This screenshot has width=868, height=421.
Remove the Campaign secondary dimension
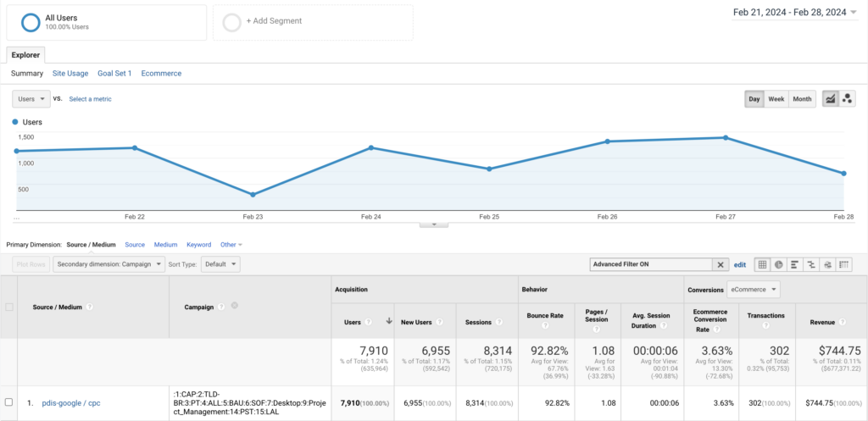click(234, 306)
